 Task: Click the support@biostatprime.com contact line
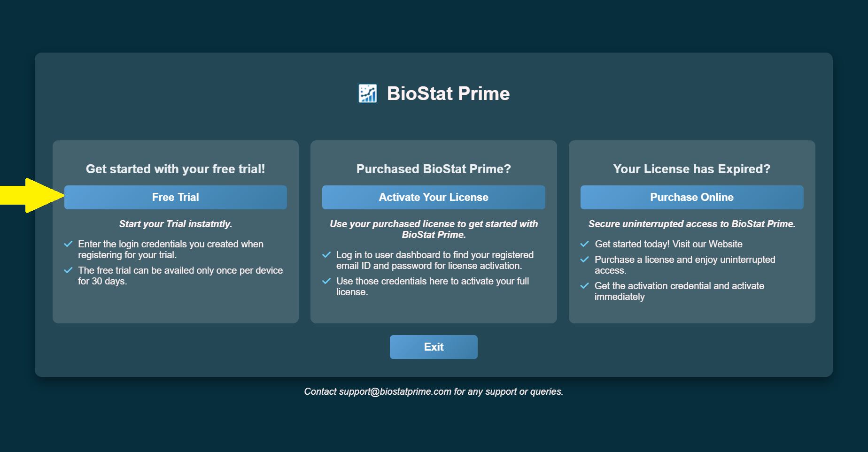433,391
